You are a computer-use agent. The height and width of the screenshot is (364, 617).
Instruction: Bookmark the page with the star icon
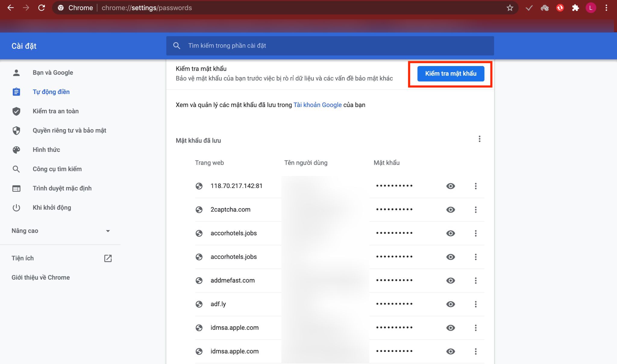(x=510, y=8)
